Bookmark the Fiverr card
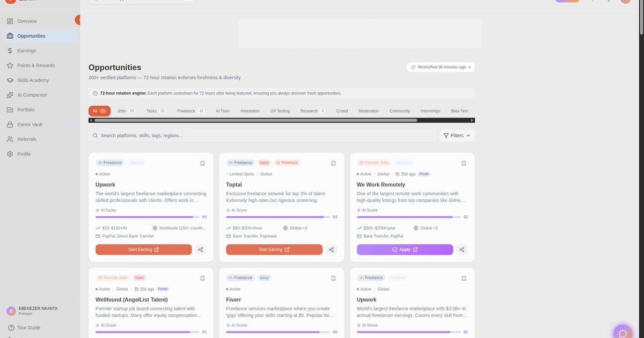Image resolution: width=644 pixels, height=338 pixels. pyautogui.click(x=333, y=278)
